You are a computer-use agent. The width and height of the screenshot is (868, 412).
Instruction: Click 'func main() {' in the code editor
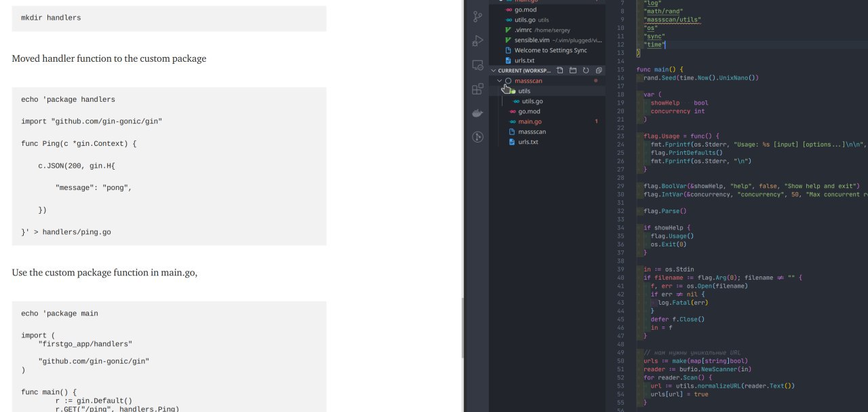660,70
